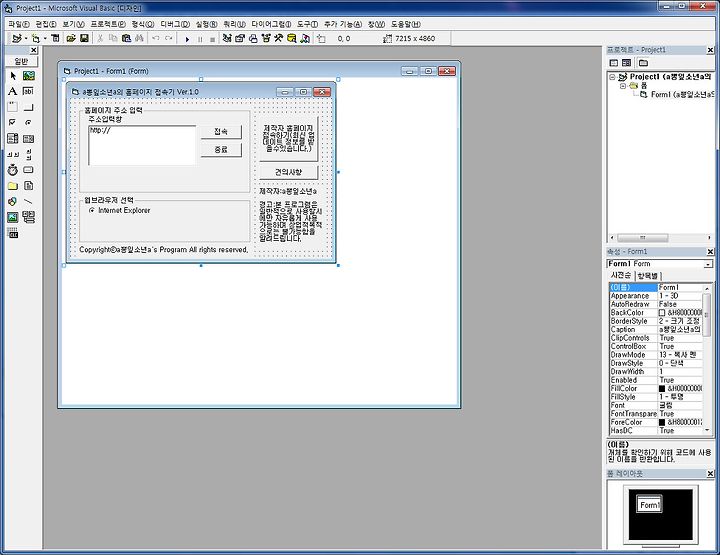Select the CheckBox control tool
Image resolution: width=720 pixels, height=555 pixels.
point(13,123)
